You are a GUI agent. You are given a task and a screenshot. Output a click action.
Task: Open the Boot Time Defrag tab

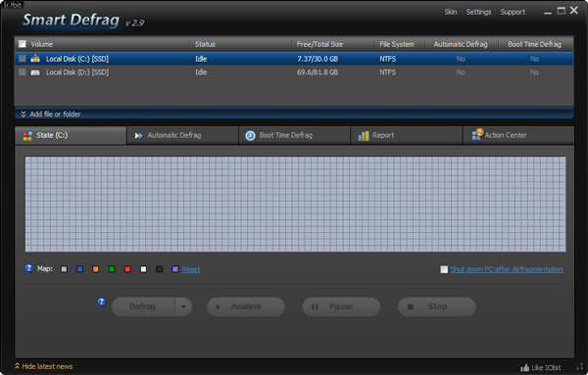[294, 135]
